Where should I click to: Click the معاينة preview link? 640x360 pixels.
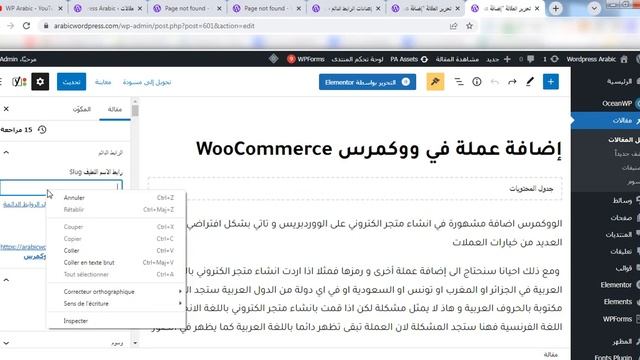click(103, 82)
